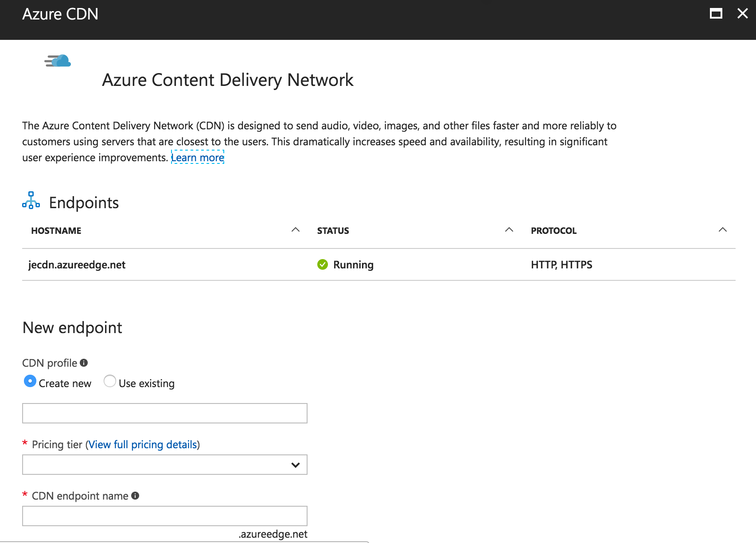
Task: Open the Pricing tier dropdown
Action: [x=165, y=465]
